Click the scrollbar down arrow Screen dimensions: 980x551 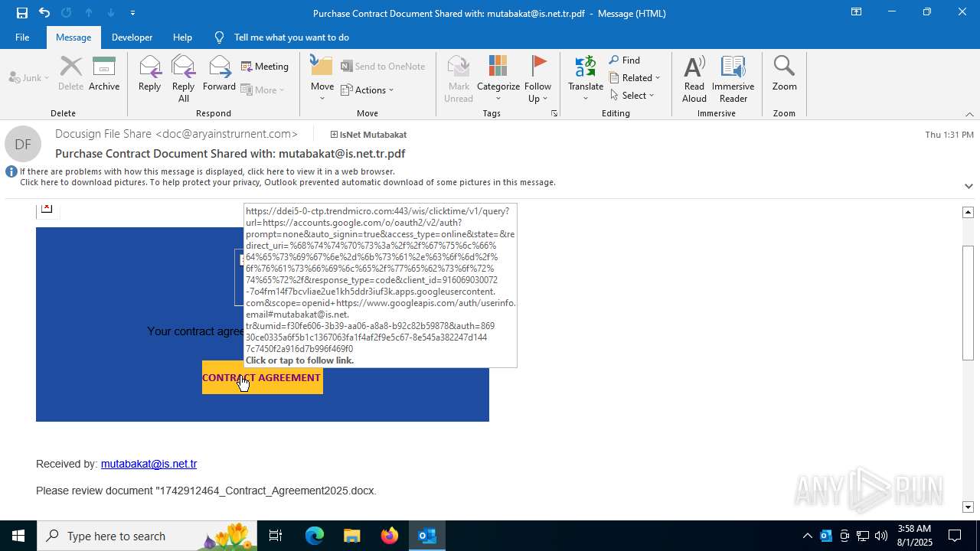(968, 507)
